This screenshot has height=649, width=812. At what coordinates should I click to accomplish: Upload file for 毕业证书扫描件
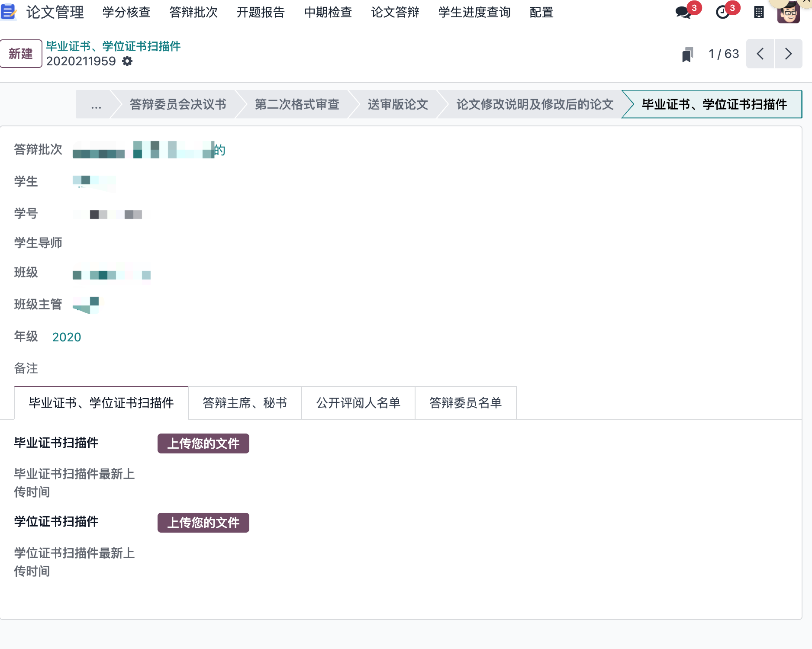203,443
